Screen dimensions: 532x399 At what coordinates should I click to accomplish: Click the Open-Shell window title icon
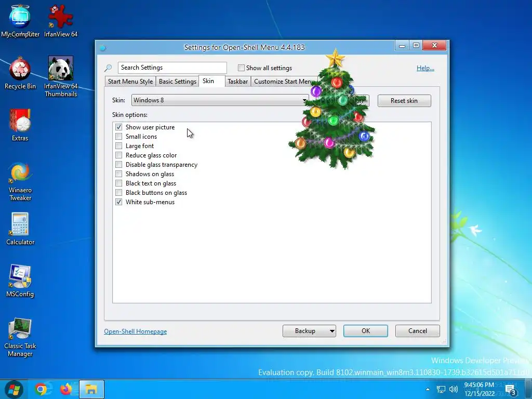tap(103, 47)
